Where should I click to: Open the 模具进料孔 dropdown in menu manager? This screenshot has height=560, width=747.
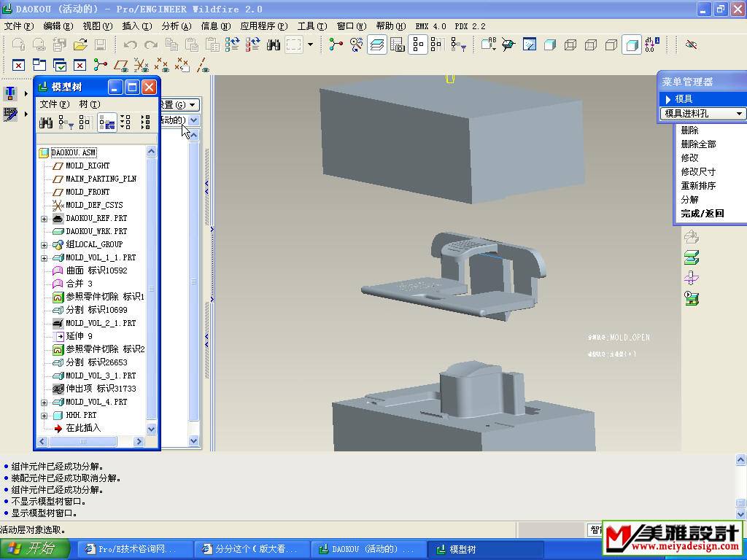coord(740,114)
